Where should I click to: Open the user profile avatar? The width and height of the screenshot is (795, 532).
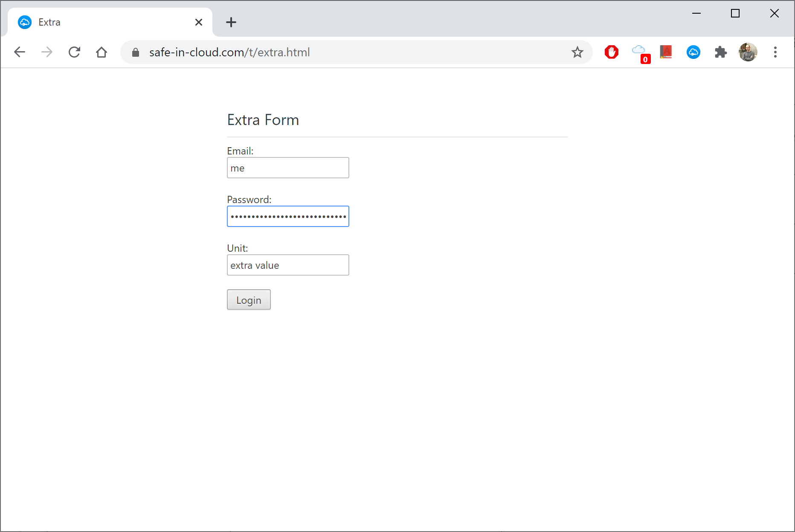pos(748,52)
